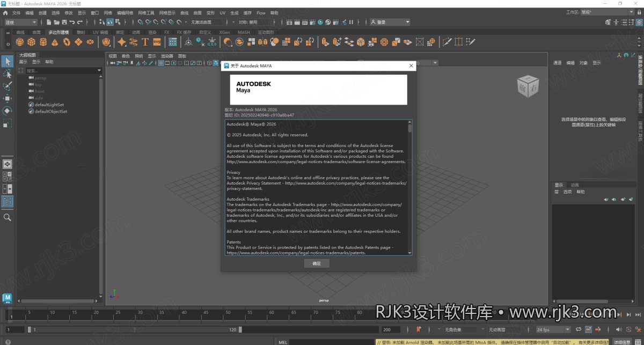Toggle the loop playback icon beside 24 fps
The height and width of the screenshot is (345, 644).
click(579, 329)
